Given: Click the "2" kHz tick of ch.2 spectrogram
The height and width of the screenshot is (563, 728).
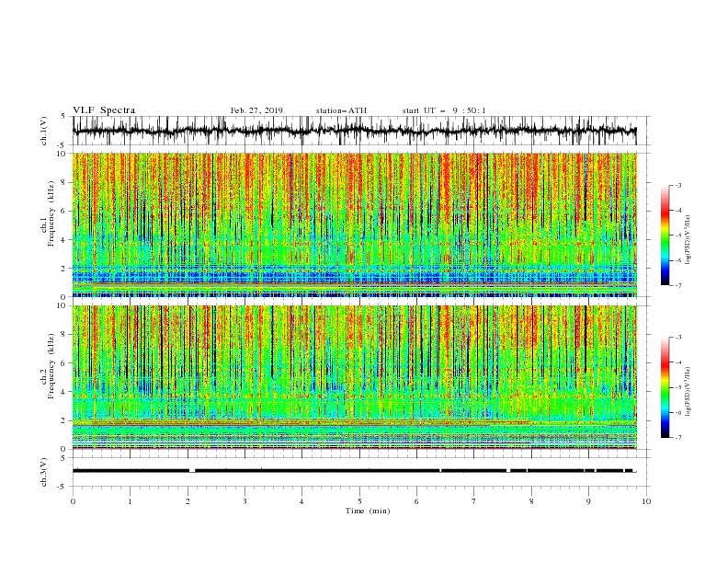Looking at the screenshot, I should pyautogui.click(x=63, y=420).
